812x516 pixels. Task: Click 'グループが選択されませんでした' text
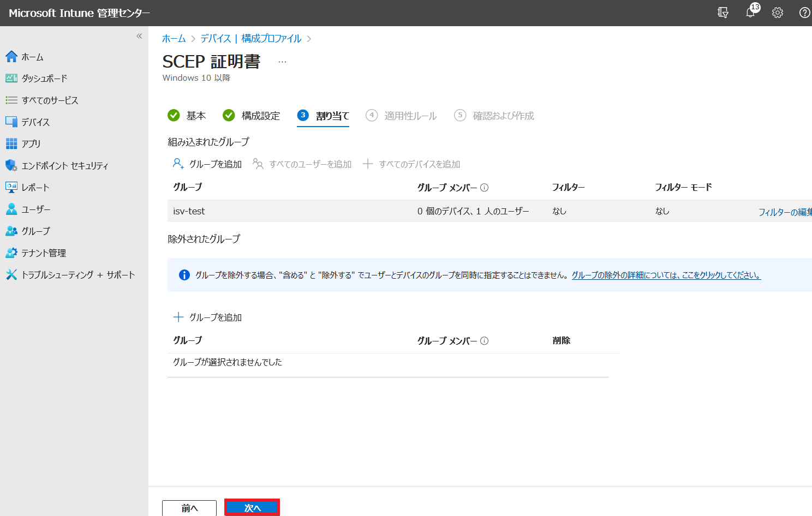(228, 362)
